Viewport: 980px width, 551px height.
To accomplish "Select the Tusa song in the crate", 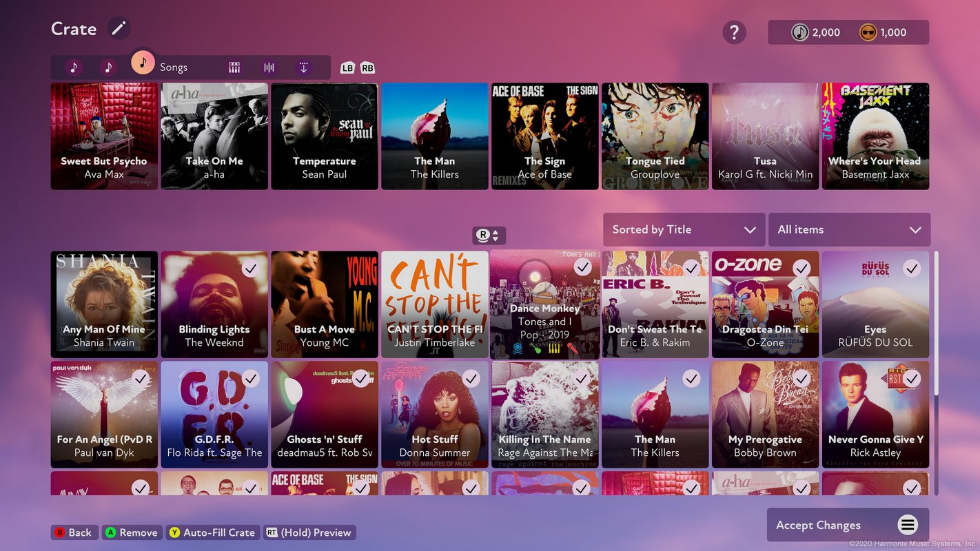I will tap(765, 136).
